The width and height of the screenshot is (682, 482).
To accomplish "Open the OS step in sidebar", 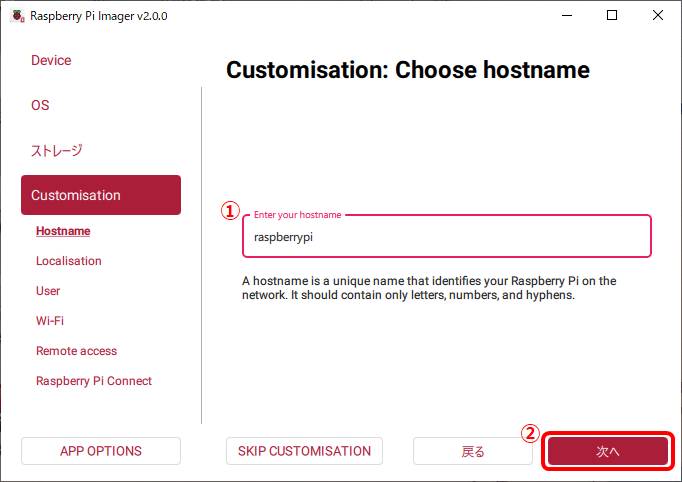I will point(40,105).
